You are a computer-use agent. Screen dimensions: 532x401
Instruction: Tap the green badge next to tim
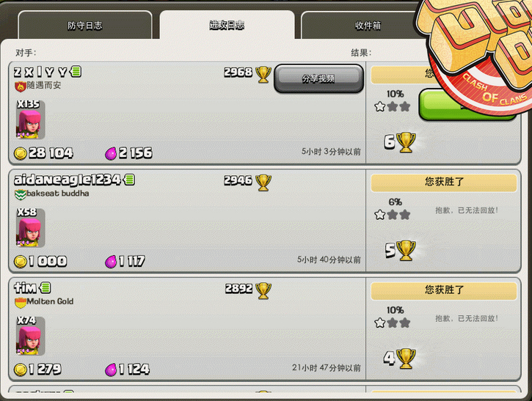click(45, 287)
